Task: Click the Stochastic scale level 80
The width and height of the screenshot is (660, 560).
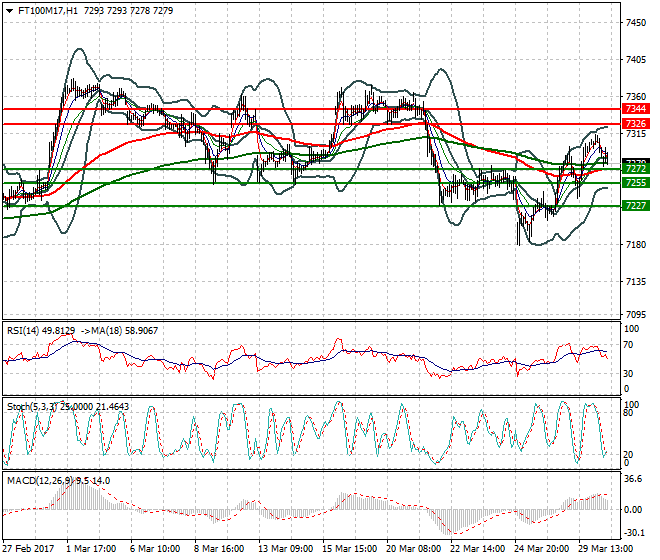Action: [x=628, y=413]
